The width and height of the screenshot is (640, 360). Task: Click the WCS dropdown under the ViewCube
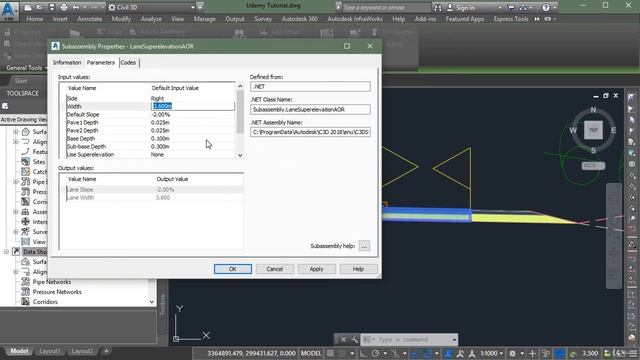[x=593, y=166]
